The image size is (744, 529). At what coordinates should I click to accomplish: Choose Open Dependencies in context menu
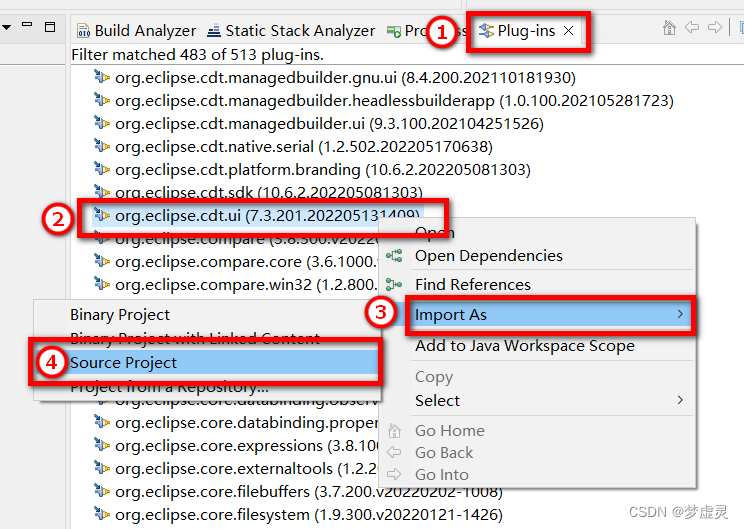(x=489, y=256)
